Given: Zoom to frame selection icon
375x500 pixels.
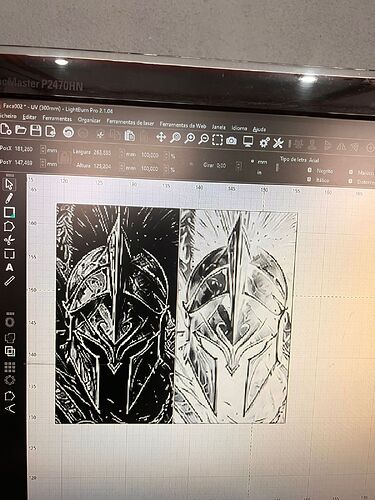Looking at the screenshot, I should [218, 140].
